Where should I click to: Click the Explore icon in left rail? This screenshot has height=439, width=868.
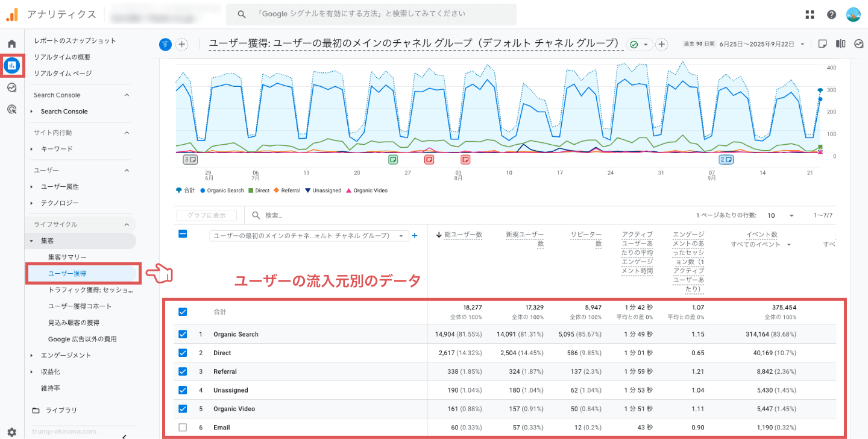tap(11, 87)
